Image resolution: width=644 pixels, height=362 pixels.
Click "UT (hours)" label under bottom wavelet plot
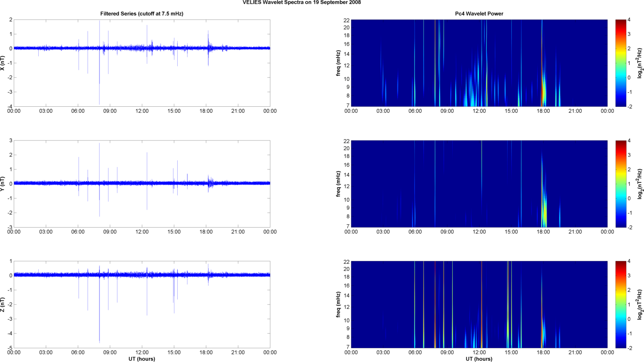(479, 359)
